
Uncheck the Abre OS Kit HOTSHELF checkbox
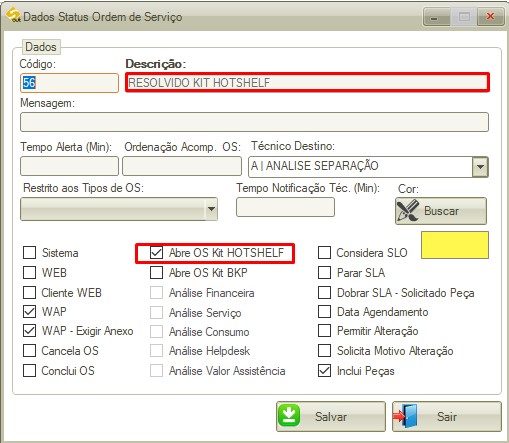(156, 253)
